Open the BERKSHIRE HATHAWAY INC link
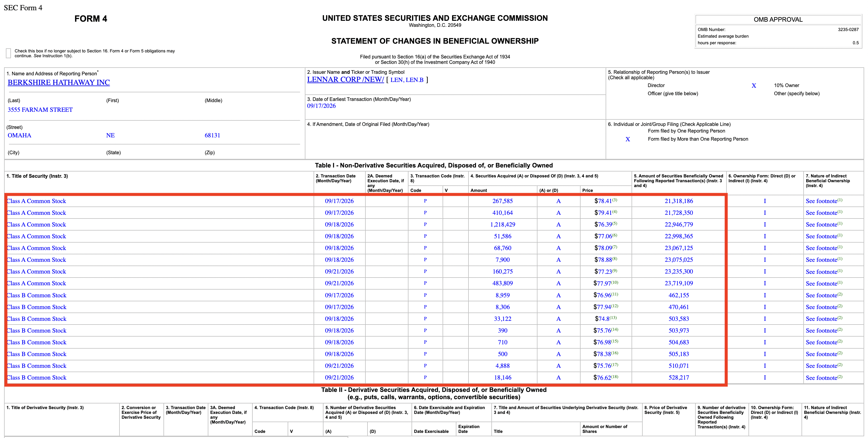Screen dimensions: 868x438 point(59,83)
